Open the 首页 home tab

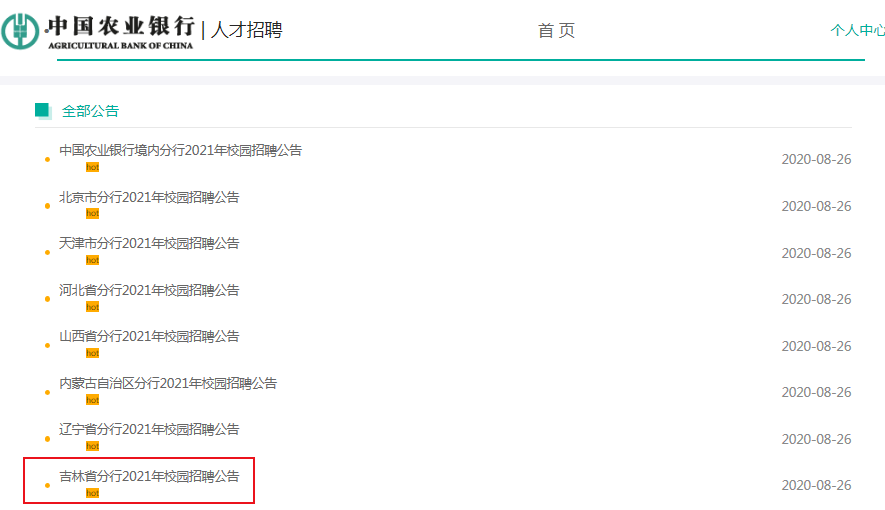click(x=556, y=30)
